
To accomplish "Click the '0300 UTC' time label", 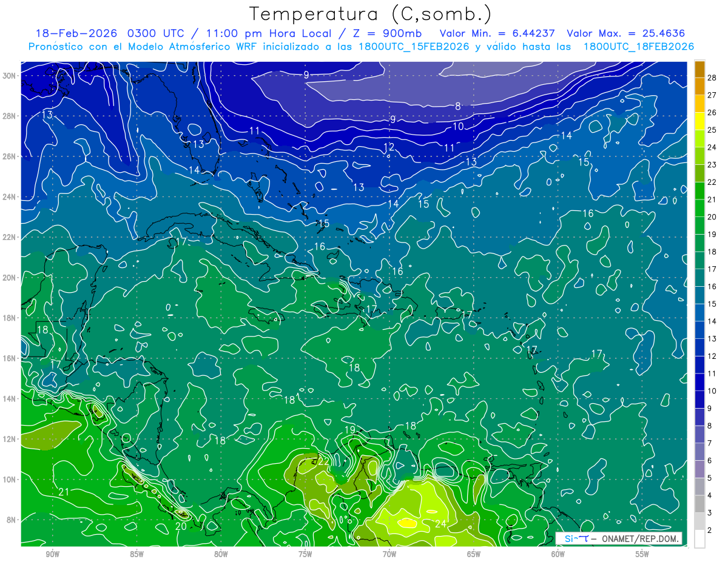I will tap(156, 33).
